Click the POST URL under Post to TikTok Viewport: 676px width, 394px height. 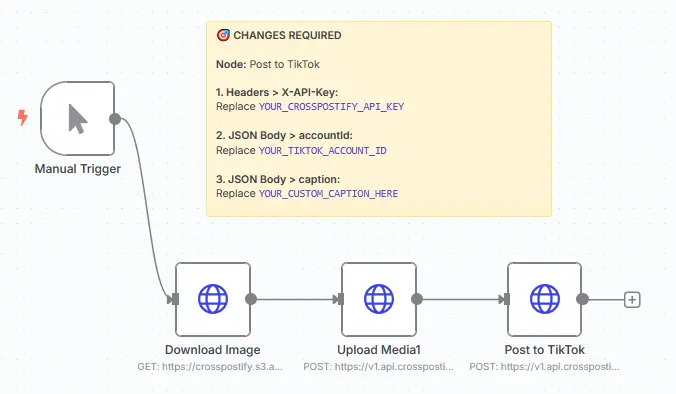tap(545, 367)
